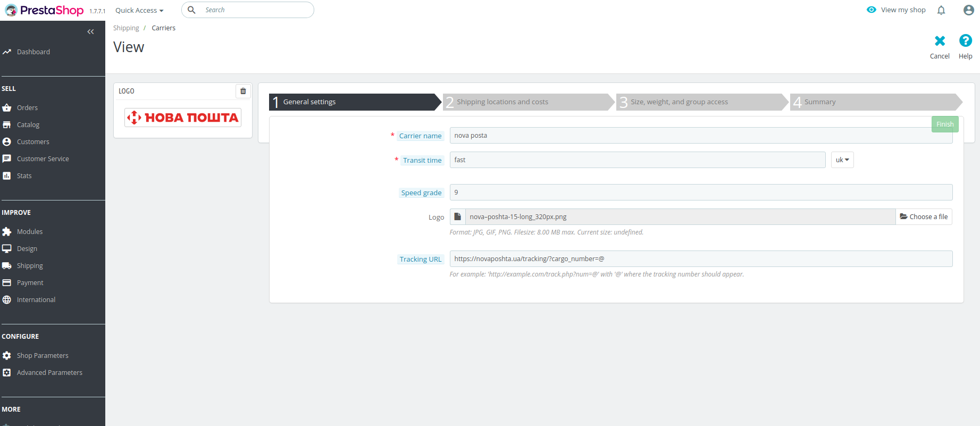Click the Finish button
This screenshot has height=426, width=980.
pyautogui.click(x=945, y=124)
